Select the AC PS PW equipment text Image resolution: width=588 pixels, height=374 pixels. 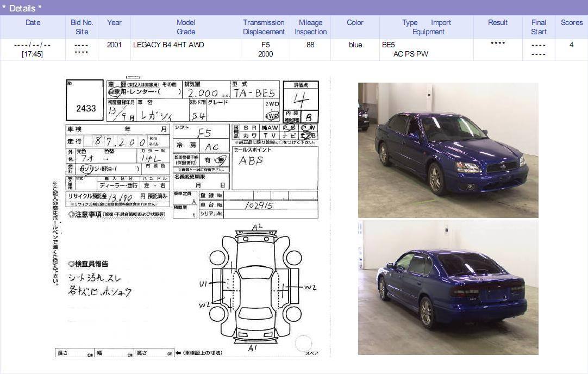coord(410,54)
